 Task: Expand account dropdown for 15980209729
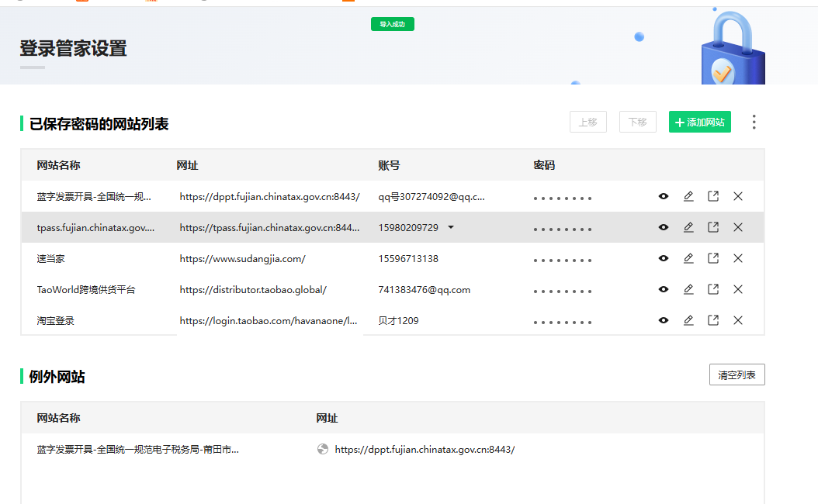[x=451, y=227]
